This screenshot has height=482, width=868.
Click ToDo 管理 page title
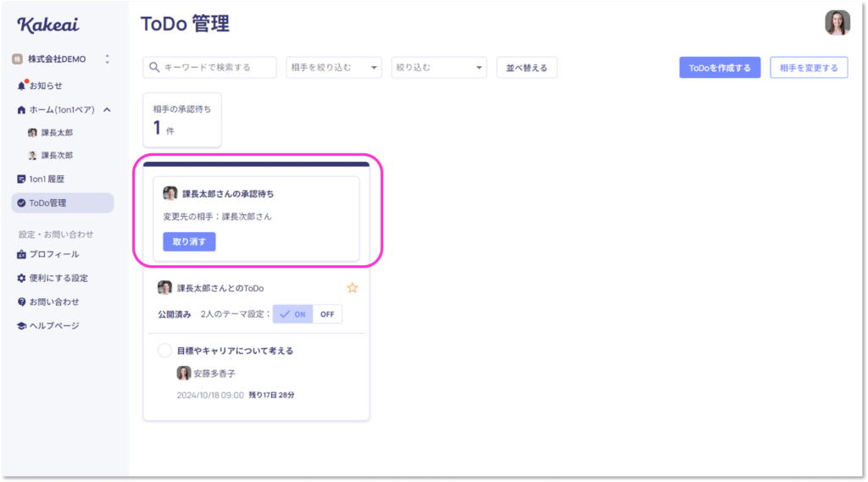click(185, 24)
